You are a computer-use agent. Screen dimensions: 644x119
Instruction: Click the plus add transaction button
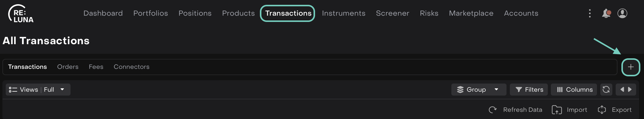[x=631, y=67]
